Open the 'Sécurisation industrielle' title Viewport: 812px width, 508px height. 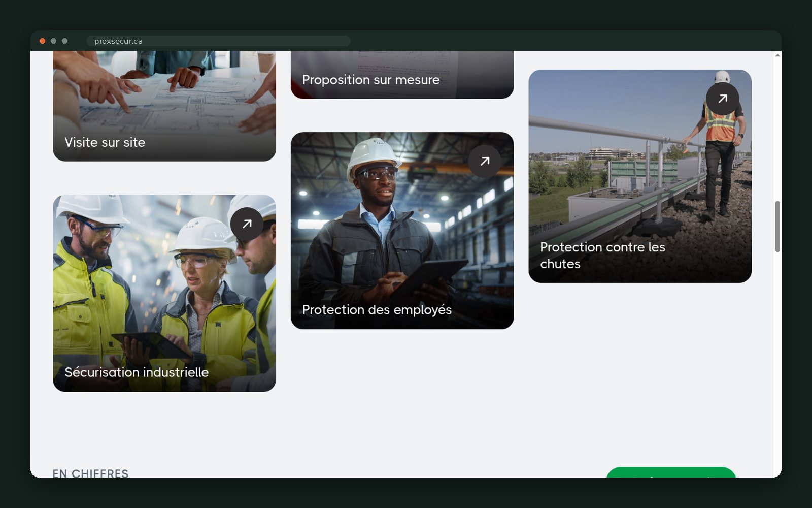(x=137, y=372)
